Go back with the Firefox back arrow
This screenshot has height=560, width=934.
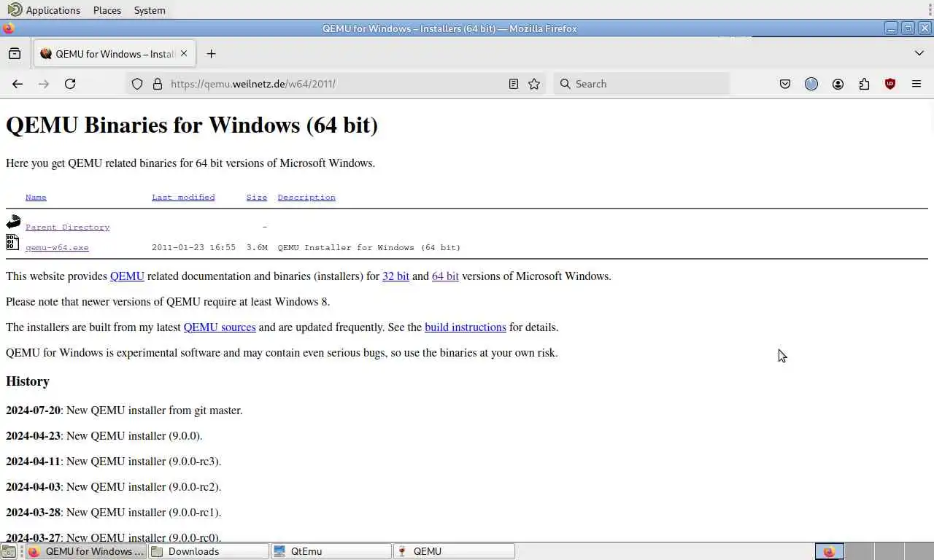tap(18, 84)
